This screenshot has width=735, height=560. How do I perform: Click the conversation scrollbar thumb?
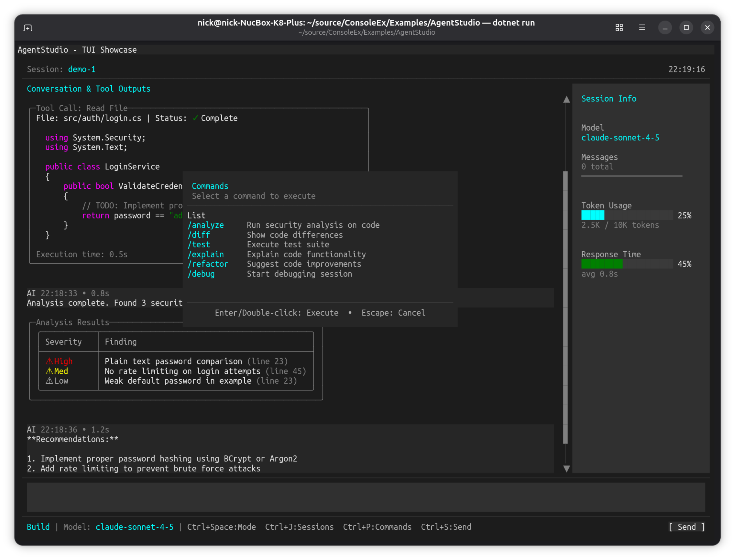[x=565, y=307]
